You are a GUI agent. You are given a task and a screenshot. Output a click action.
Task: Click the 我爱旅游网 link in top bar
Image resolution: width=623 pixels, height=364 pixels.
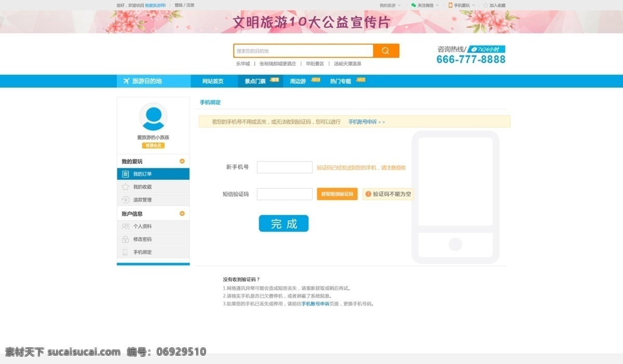[155, 5]
